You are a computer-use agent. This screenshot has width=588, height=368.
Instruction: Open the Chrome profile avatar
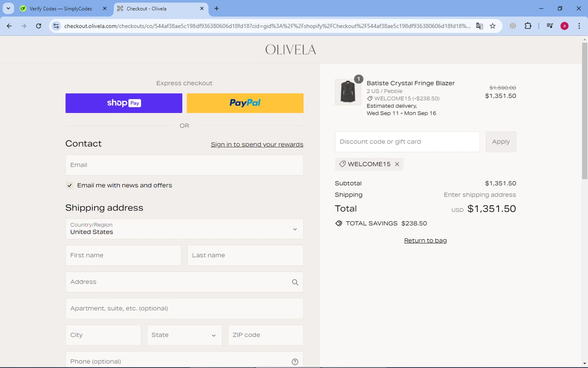tap(564, 26)
